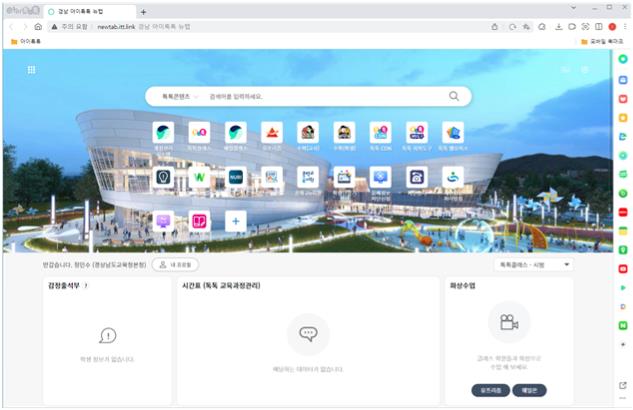Open the 아이톡톡 bookmarks folder
The width and height of the screenshot is (633, 410).
[26, 41]
